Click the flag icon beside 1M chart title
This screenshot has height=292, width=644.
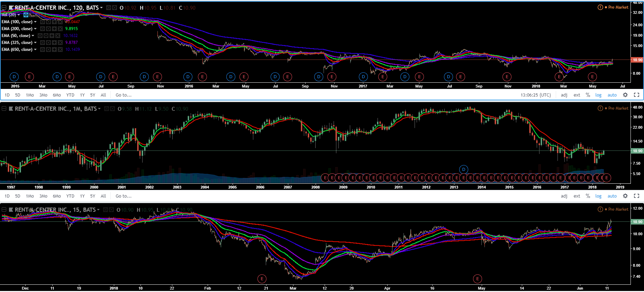pyautogui.click(x=11, y=109)
